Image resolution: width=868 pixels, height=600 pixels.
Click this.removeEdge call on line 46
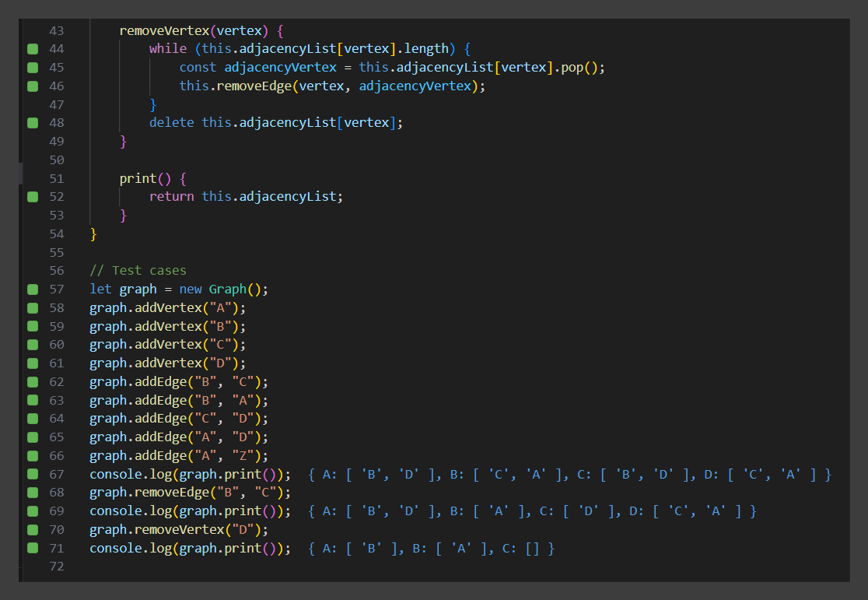(x=332, y=86)
